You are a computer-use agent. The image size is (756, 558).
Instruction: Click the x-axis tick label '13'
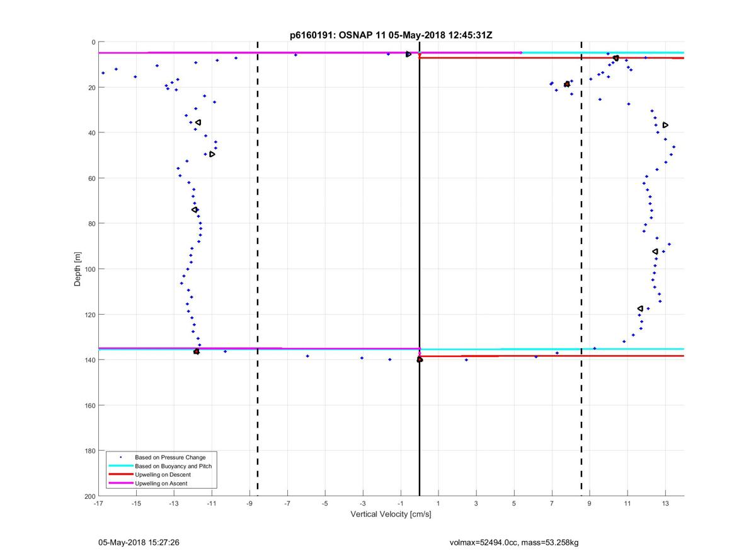(665, 504)
